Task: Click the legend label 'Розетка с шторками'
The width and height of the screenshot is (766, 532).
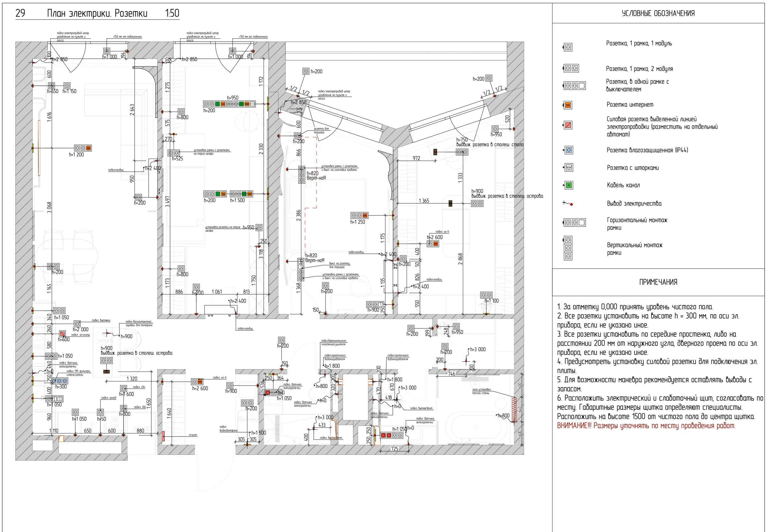Action: point(633,168)
